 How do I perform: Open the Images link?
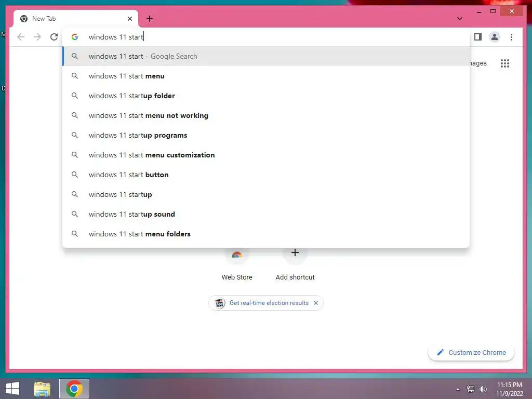[x=478, y=63]
